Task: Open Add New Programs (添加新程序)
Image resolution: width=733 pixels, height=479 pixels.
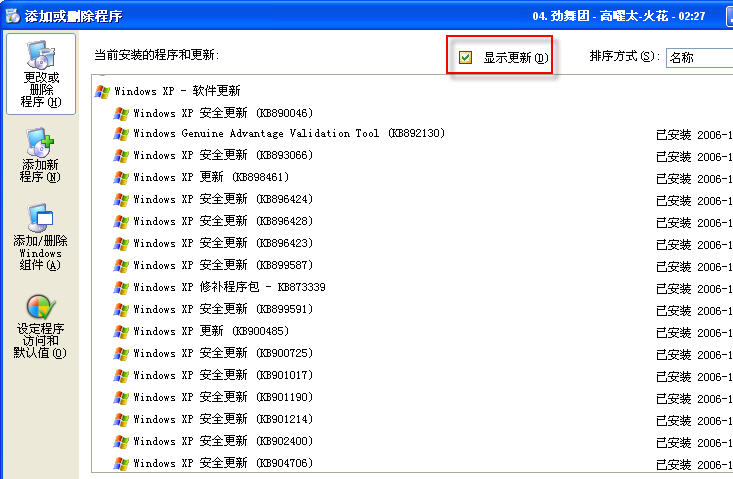Action: 40,156
